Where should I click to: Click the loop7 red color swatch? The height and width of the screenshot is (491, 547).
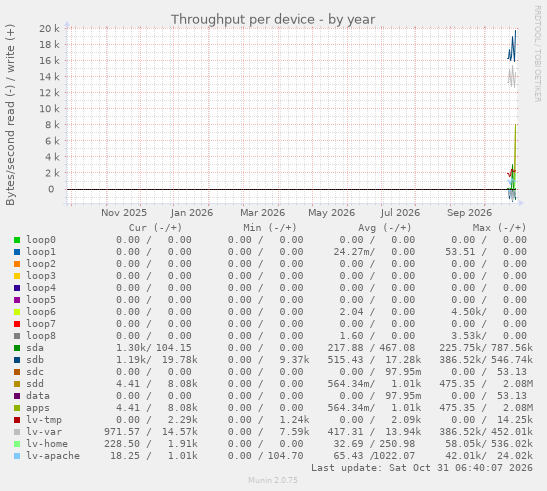coord(17,324)
